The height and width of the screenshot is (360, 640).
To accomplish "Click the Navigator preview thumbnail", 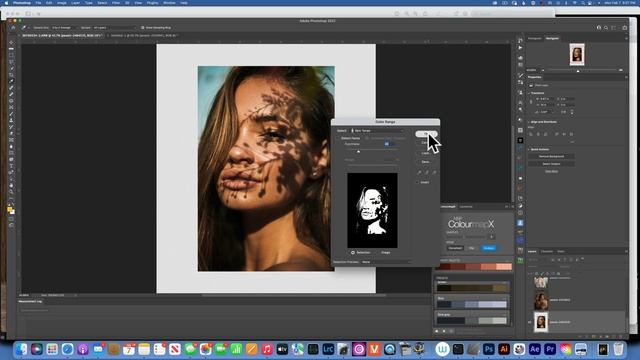I will point(577,54).
